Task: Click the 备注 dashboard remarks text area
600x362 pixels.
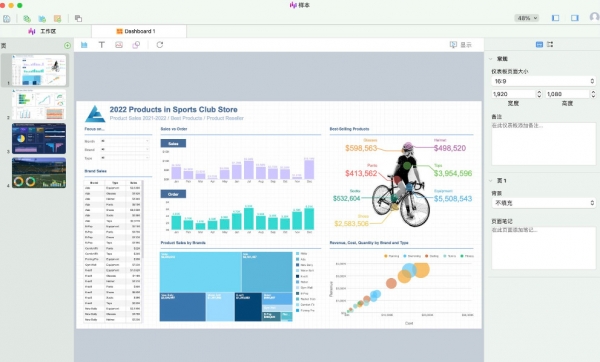Action: click(543, 144)
